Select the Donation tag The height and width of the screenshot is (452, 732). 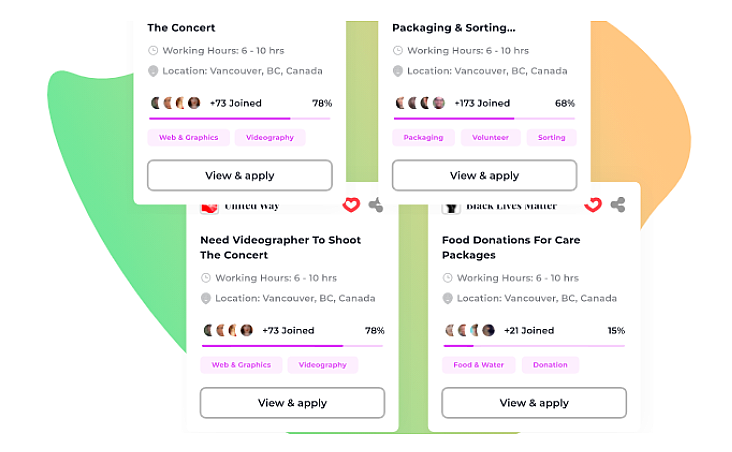pos(550,365)
